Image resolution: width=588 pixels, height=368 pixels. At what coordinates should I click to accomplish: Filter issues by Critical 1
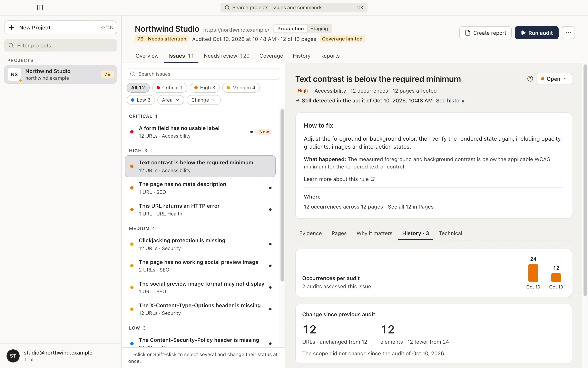coord(170,88)
